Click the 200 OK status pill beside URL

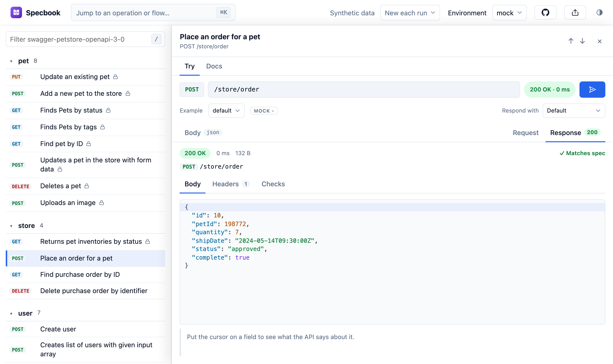coord(549,90)
